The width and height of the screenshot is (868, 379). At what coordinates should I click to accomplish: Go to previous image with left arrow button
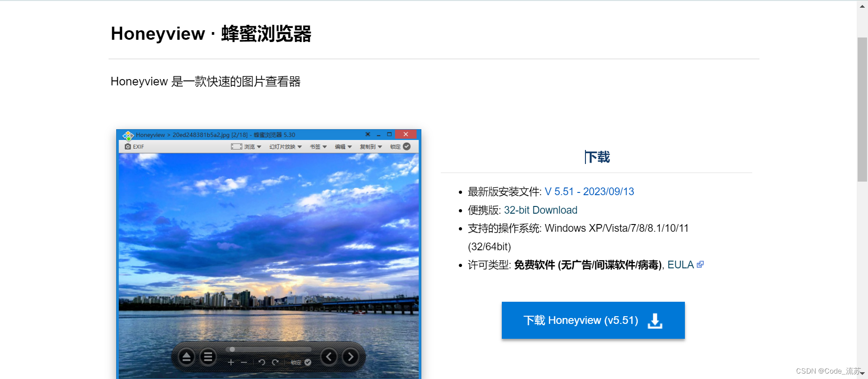(329, 357)
